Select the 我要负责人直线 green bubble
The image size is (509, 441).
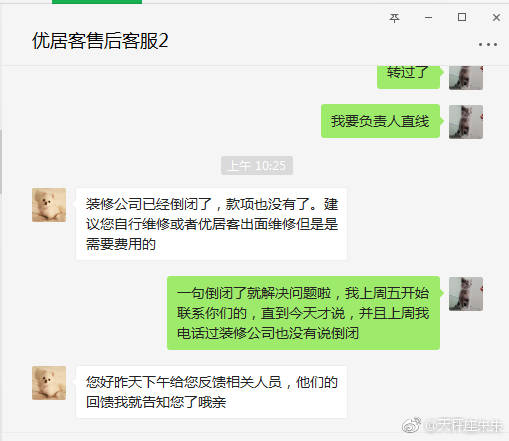[x=380, y=121]
